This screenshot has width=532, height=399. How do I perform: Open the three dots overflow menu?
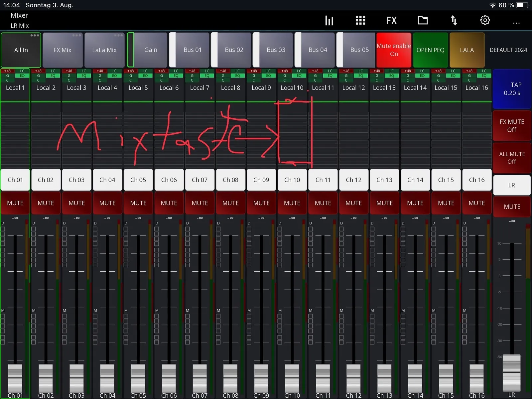point(516,23)
